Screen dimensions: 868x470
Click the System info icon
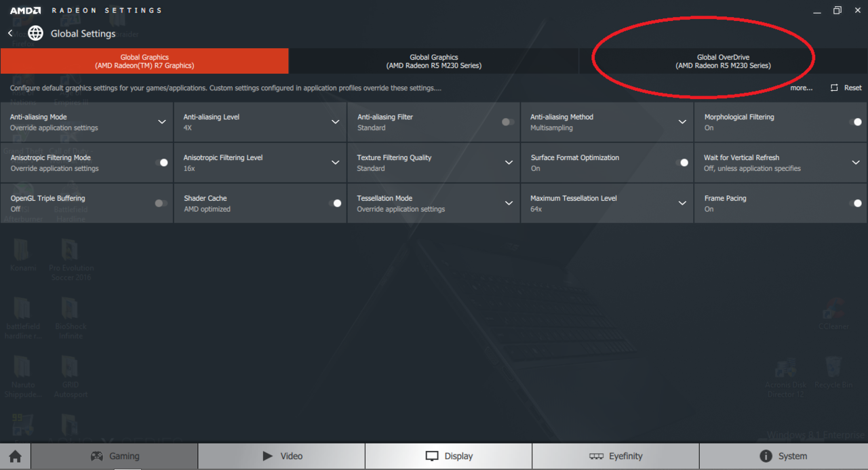[766, 456]
